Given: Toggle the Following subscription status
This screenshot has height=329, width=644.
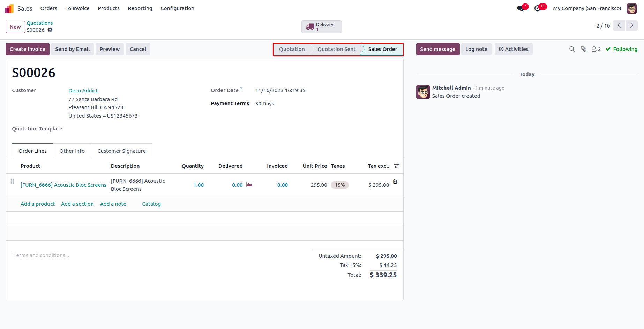Looking at the screenshot, I should pos(622,49).
